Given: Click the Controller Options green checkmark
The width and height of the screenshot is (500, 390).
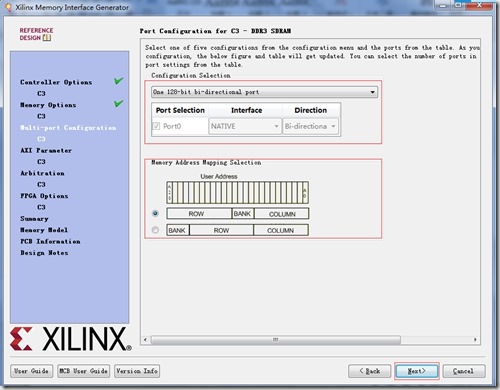Looking at the screenshot, I should point(118,81).
